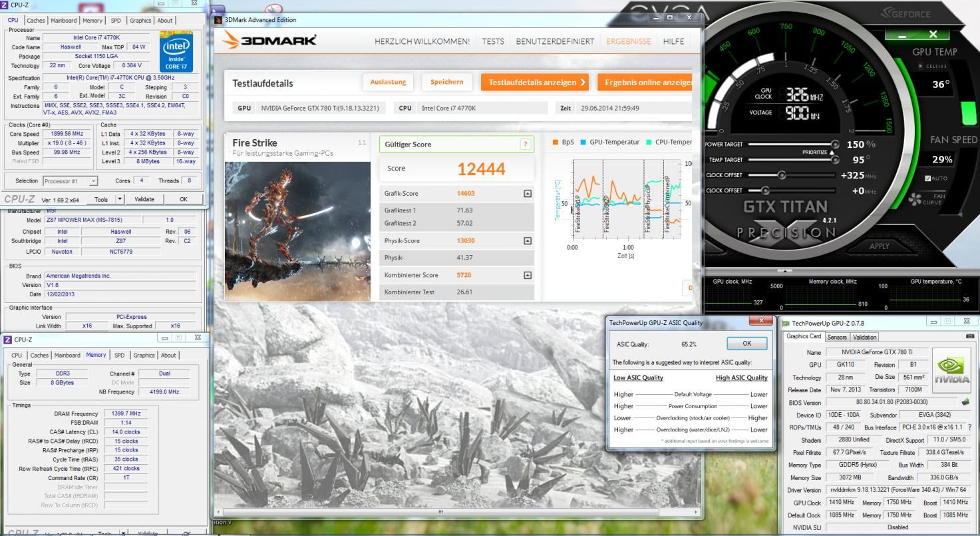
Task: Click the orange BpS legend swatch
Action: tap(556, 142)
